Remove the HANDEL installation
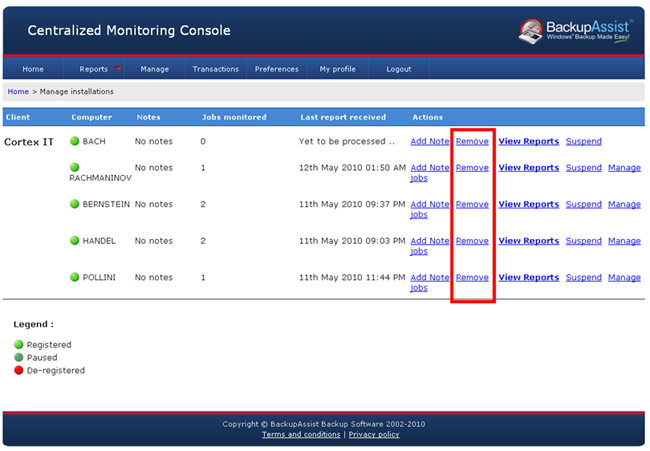The height and width of the screenshot is (451, 650). 472,240
